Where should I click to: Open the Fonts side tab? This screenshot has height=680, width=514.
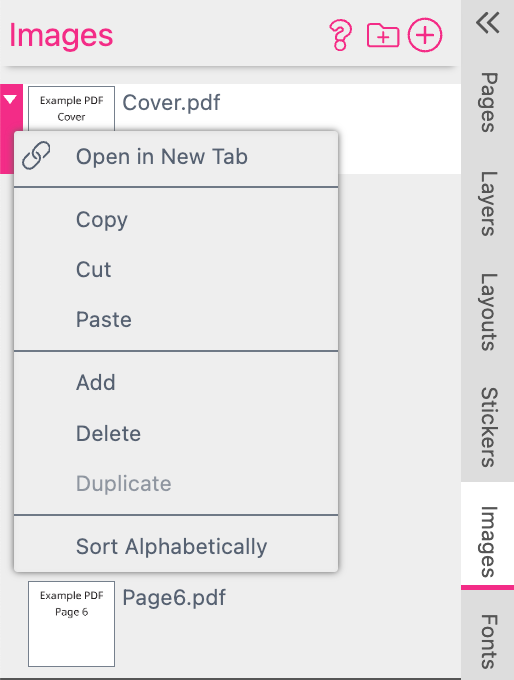pos(488,641)
